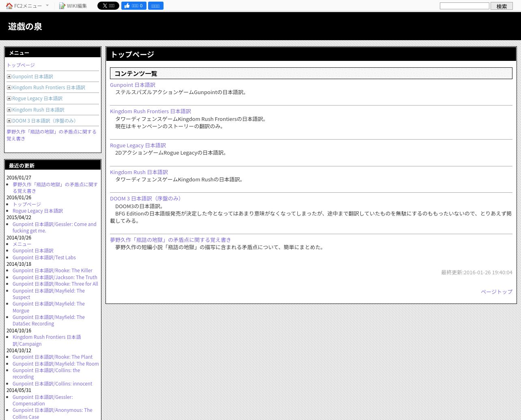The width and height of the screenshot is (521, 420).
Task: Open Mayfield: The DataSec Recording link
Action: pos(49,320)
